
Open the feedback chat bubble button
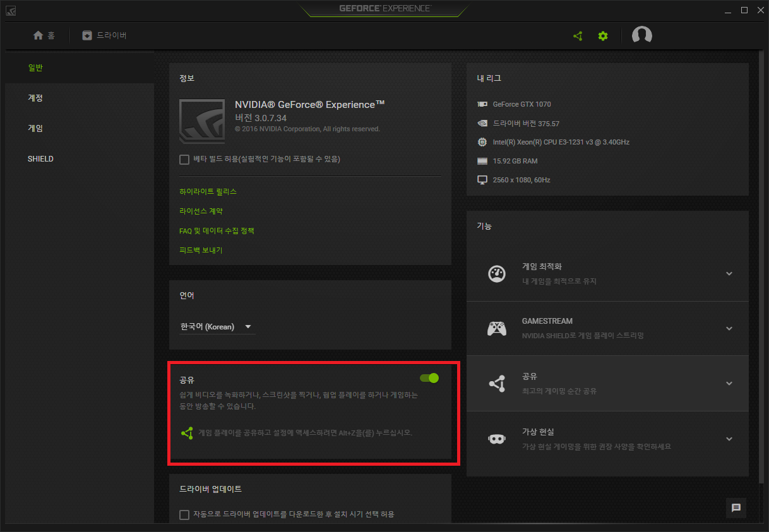pos(736,507)
